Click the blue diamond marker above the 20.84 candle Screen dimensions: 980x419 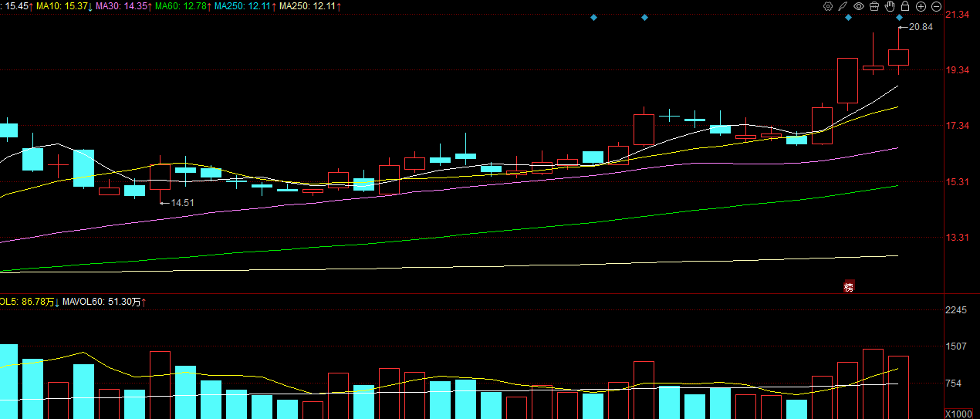(900, 17)
